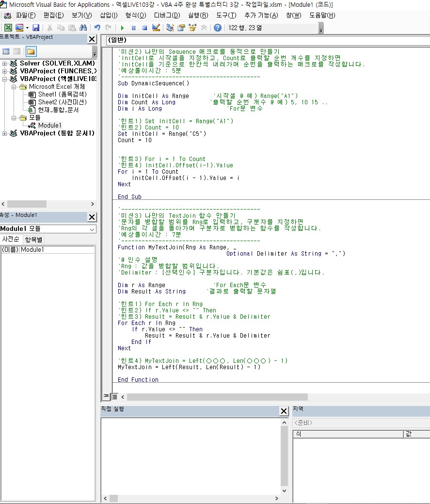Select Sheet2 (사전미션) in project tree
430x504 pixels.
63,102
